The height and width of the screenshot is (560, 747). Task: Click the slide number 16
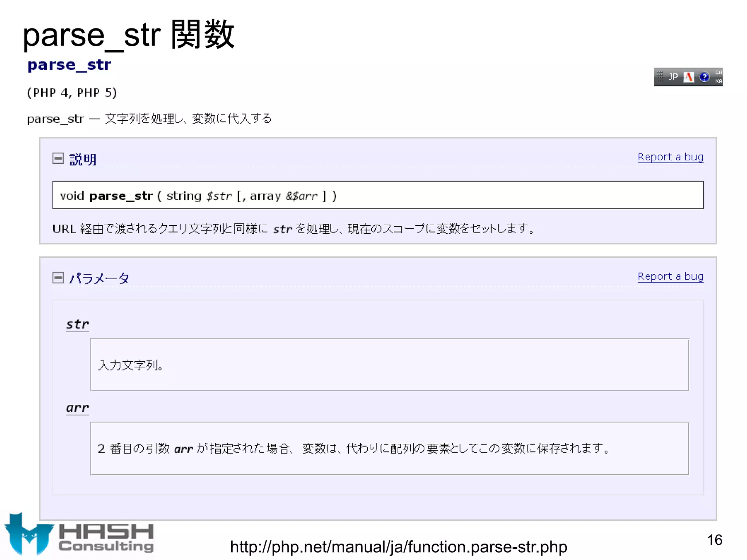715,540
